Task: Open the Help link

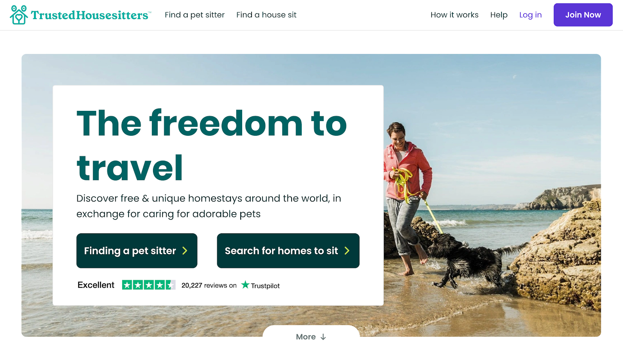Action: tap(499, 15)
